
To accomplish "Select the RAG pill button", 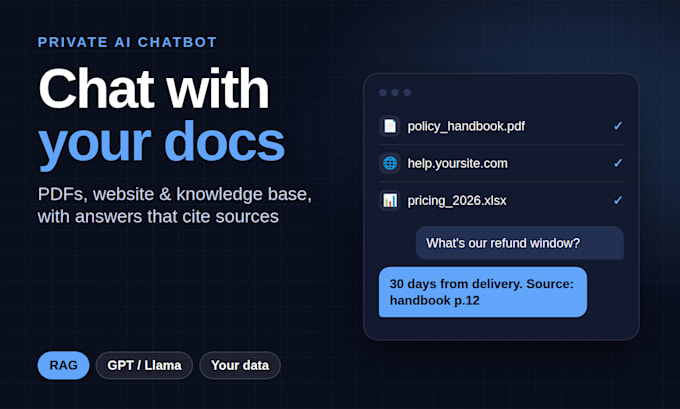I will 63,365.
